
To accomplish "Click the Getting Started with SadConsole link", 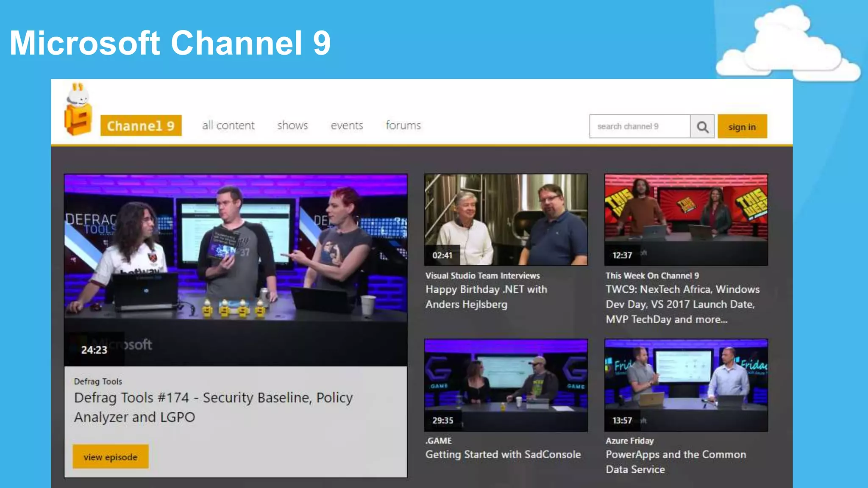I will pos(503,455).
